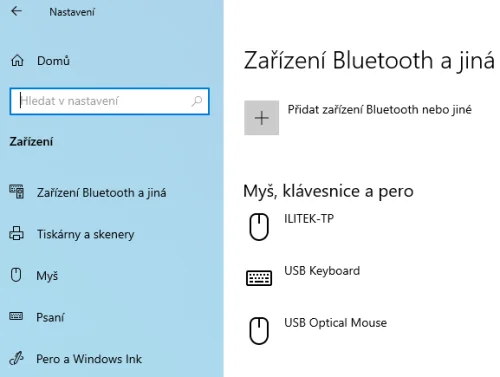Click the printer icon in sidebar
Image resolution: width=500 pixels, height=377 pixels.
tap(16, 233)
